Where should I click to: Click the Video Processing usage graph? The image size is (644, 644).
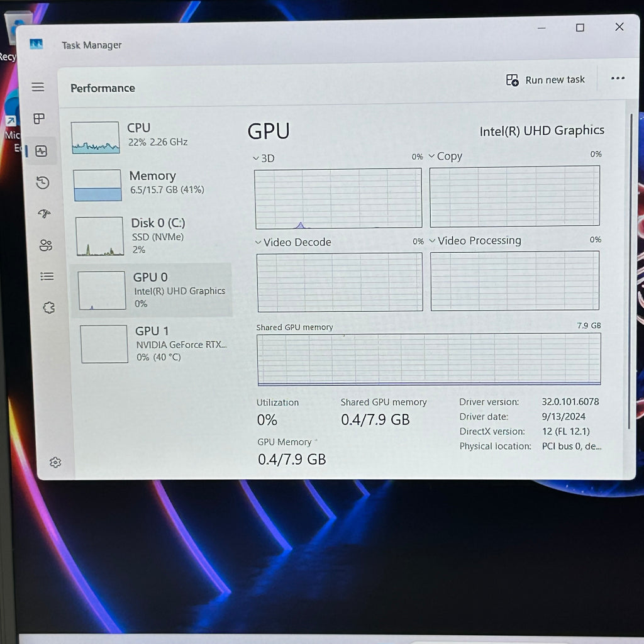point(515,281)
